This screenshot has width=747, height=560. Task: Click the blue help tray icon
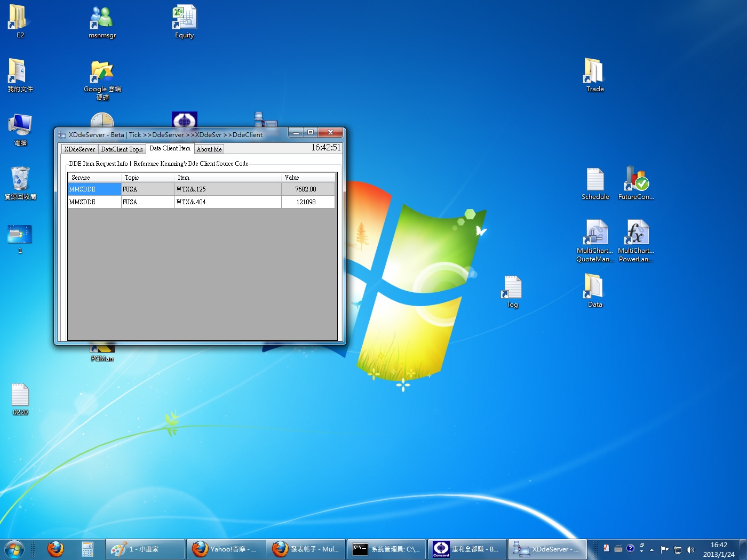tap(630, 548)
